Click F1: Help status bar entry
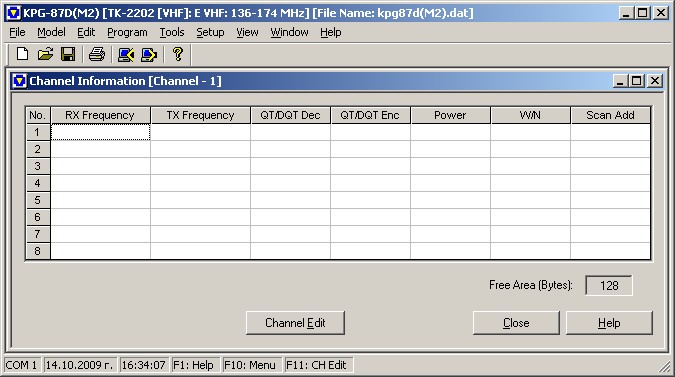 [x=195, y=365]
